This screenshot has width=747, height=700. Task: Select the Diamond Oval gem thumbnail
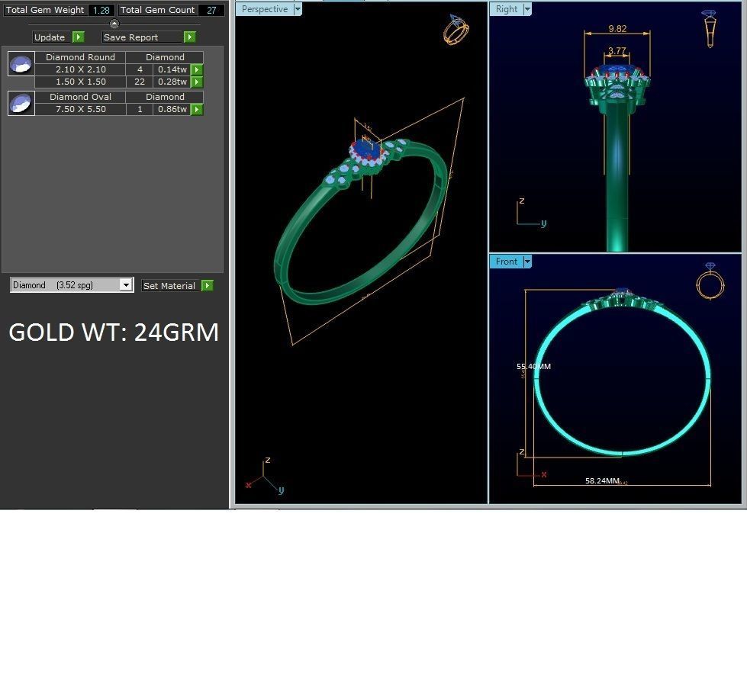21,104
